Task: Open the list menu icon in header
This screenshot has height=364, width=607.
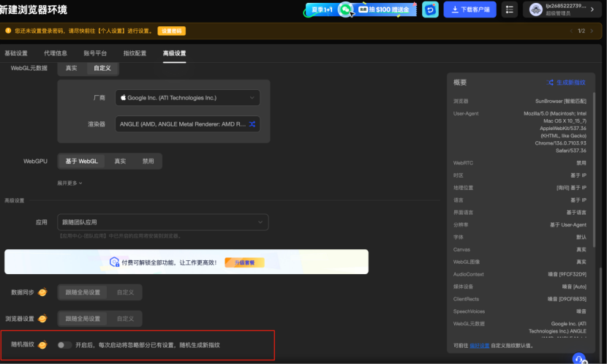Action: pyautogui.click(x=510, y=10)
